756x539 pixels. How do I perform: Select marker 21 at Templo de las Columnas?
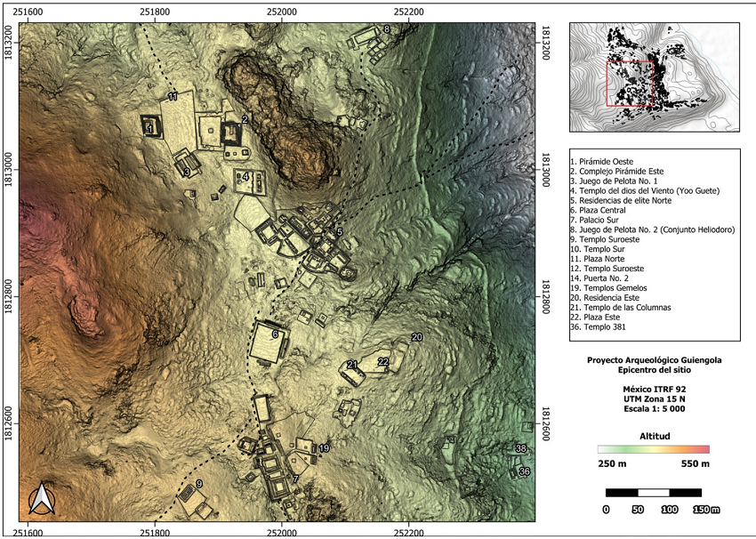[x=352, y=365]
